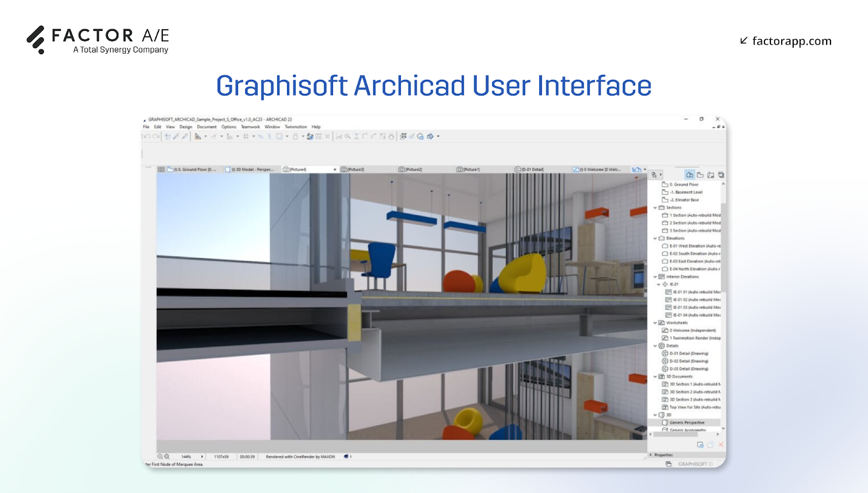The width and height of the screenshot is (868, 493).
Task: Open the zoom percentage control showing 144%
Action: (186, 456)
